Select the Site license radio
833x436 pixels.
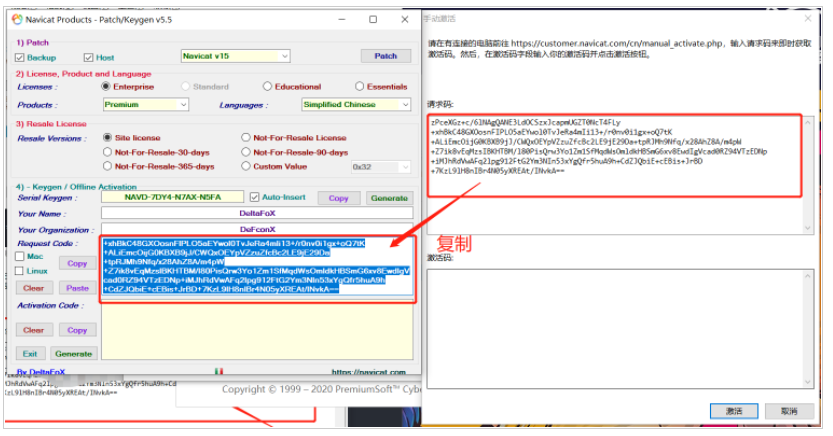[x=107, y=138]
